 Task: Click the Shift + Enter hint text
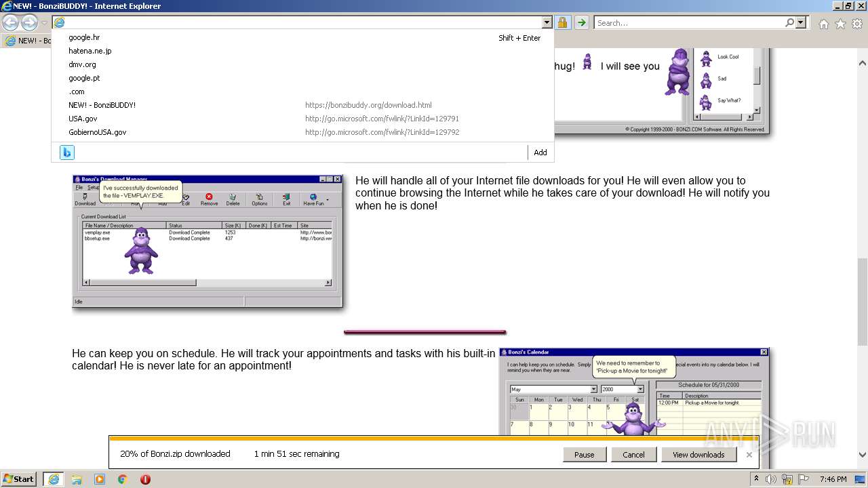coord(519,38)
